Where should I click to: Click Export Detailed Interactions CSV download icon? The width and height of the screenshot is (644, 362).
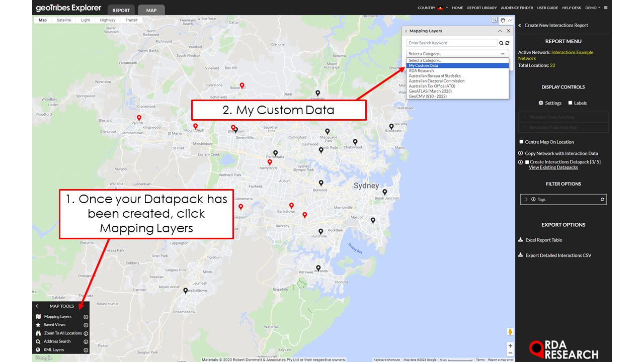[x=521, y=255]
